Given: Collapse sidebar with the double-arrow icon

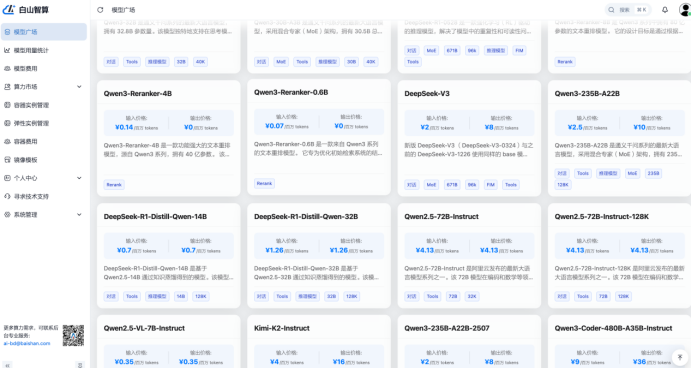Looking at the screenshot, I should pos(7,365).
